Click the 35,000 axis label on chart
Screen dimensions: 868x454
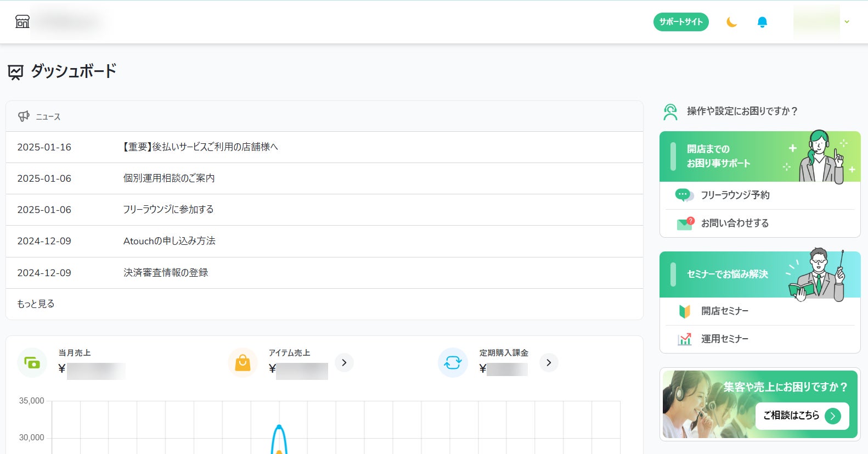coord(32,401)
